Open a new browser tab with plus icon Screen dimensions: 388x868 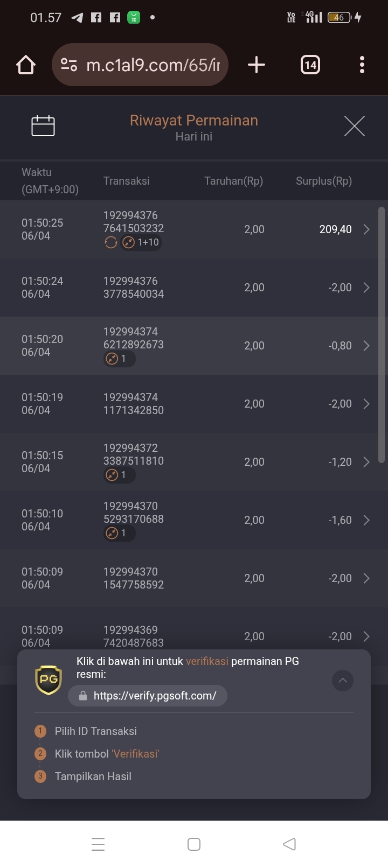(257, 65)
